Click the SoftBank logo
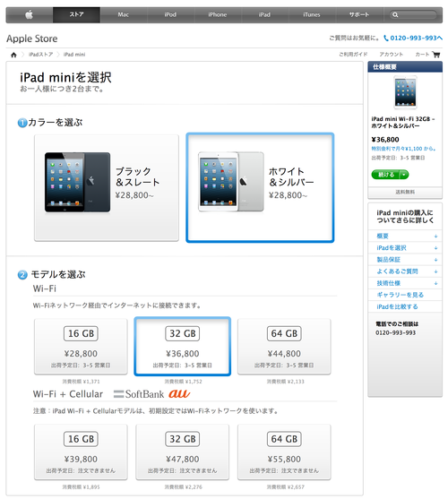The image size is (448, 499). point(139,394)
